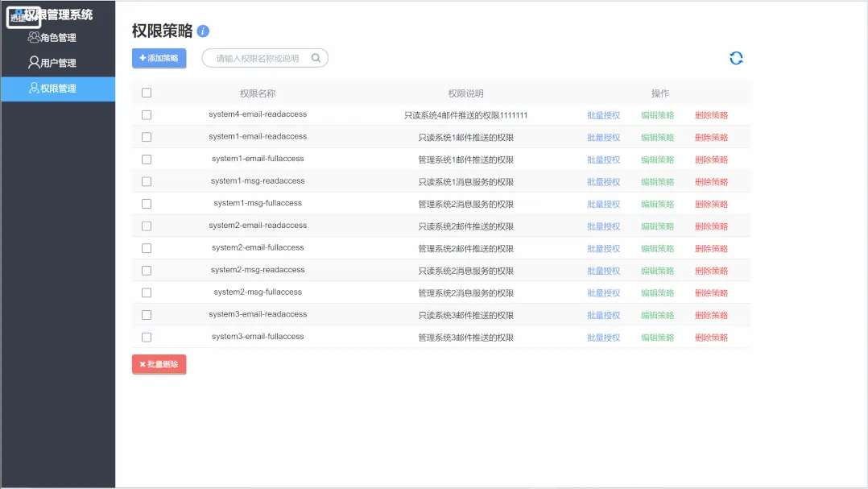The image size is (868, 489).
Task: Click 批量授权 for system2-msg-fullaccess
Action: coord(603,292)
